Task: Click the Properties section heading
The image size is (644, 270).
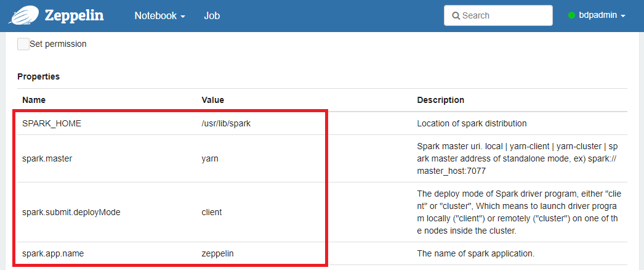Action: point(38,76)
